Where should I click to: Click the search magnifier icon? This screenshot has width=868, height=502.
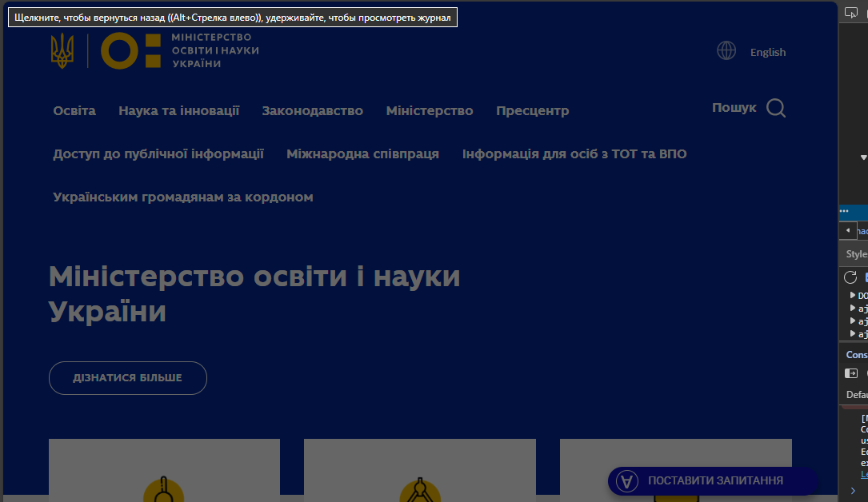(x=775, y=108)
